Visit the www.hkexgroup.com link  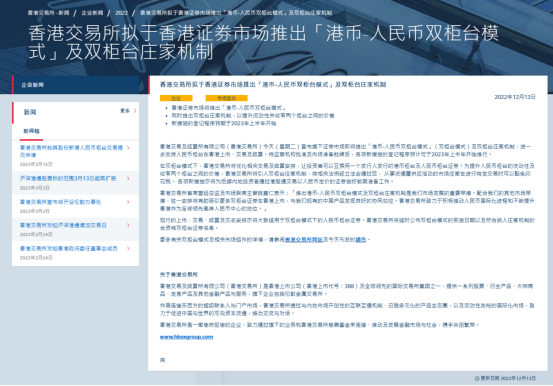click(x=186, y=337)
